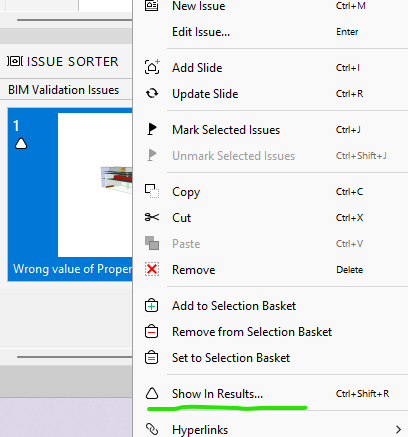Screen dimensions: 408x437
Task: Click the Ctrl+Shift+R shortcut text
Action: 362,394
